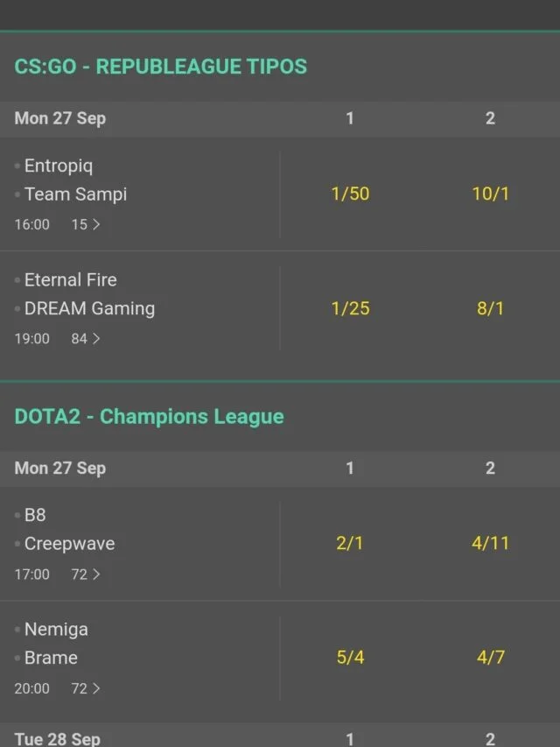Select 1/50 odds for Entropiq
560x747 pixels.
[350, 194]
